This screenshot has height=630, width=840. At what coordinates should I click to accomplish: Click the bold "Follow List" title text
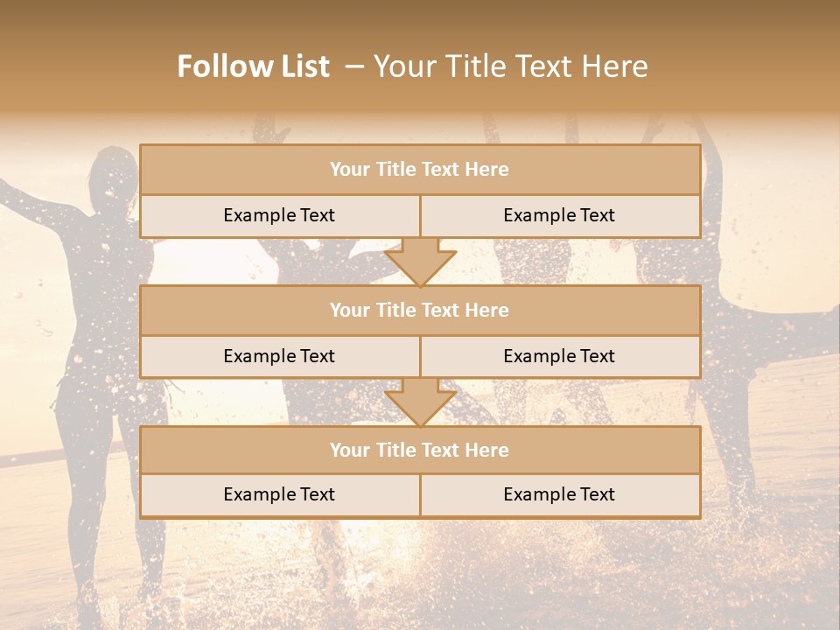[254, 66]
